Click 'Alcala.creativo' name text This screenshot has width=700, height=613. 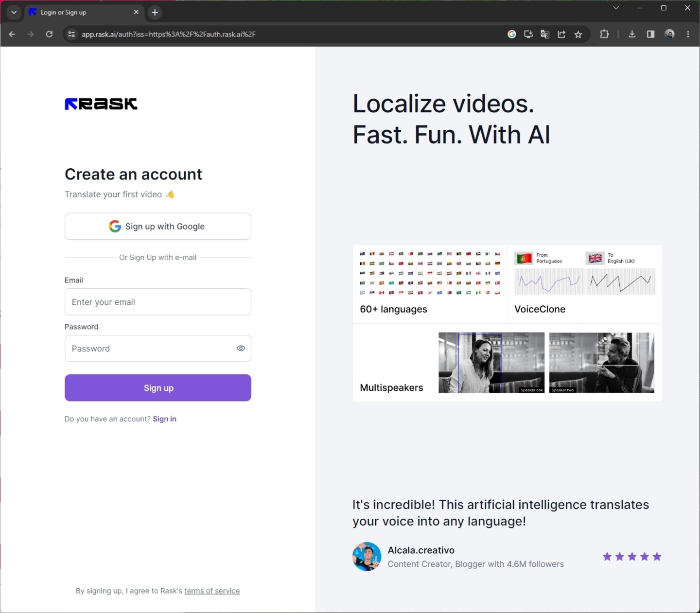coord(421,550)
